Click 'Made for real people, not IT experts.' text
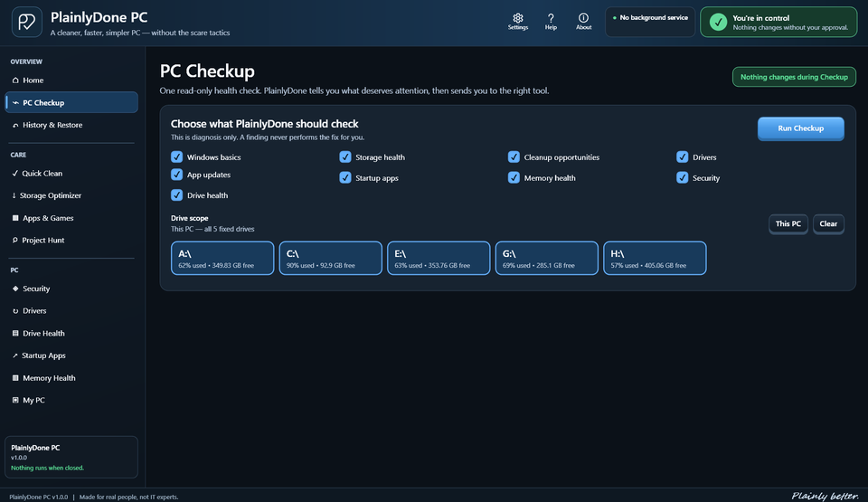 click(x=128, y=497)
